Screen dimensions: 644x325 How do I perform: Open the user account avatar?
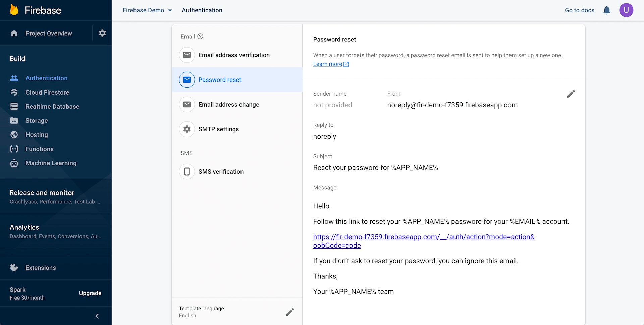[626, 10]
